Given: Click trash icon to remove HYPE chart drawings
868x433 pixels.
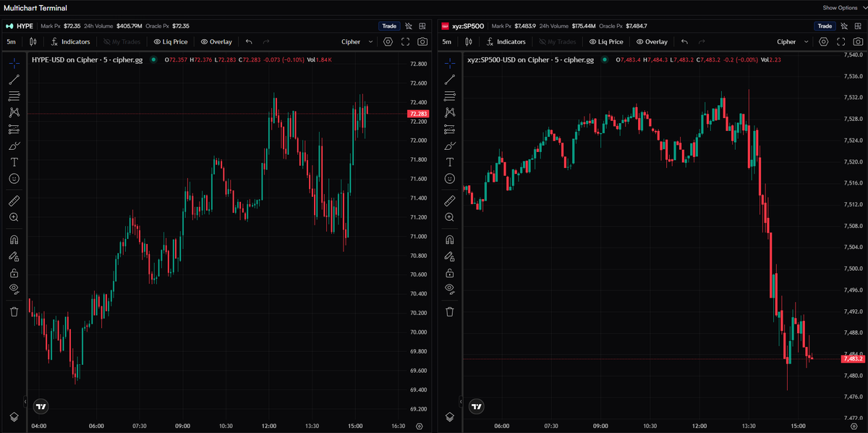Looking at the screenshot, I should [14, 311].
